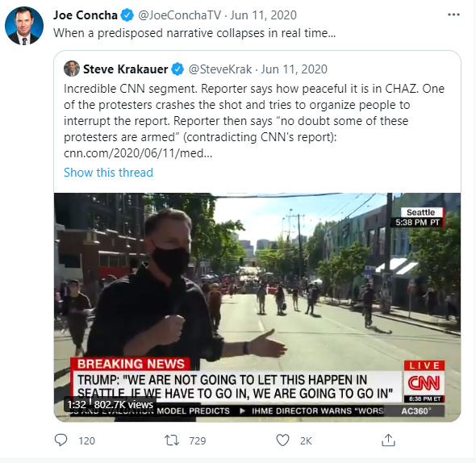
Task: Like the tweet with the heart icon
Action: [x=282, y=440]
